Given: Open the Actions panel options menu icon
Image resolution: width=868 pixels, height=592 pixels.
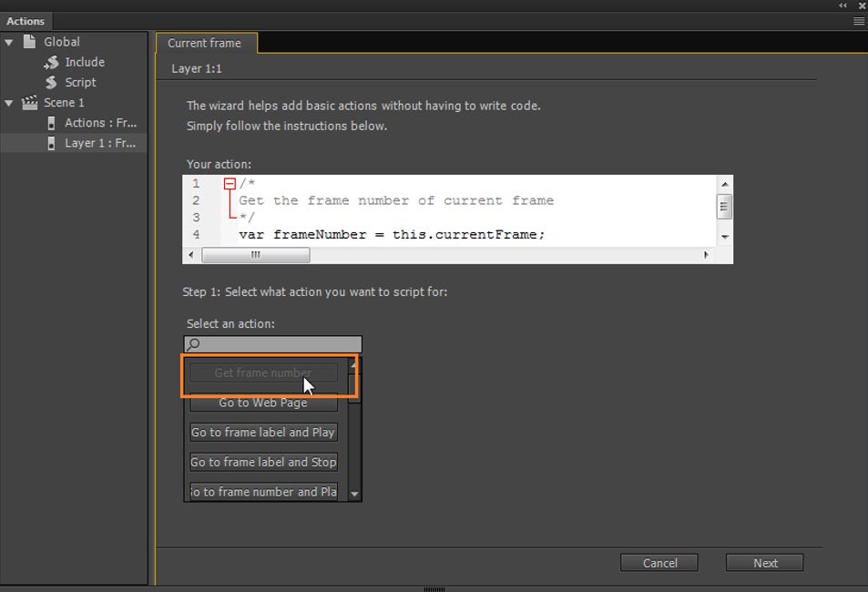Looking at the screenshot, I should [x=859, y=21].
